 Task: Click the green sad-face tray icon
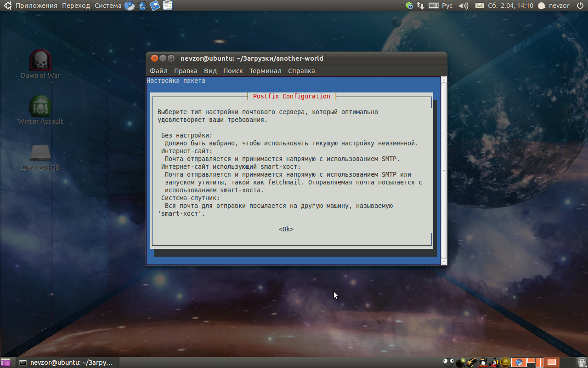[x=409, y=6]
